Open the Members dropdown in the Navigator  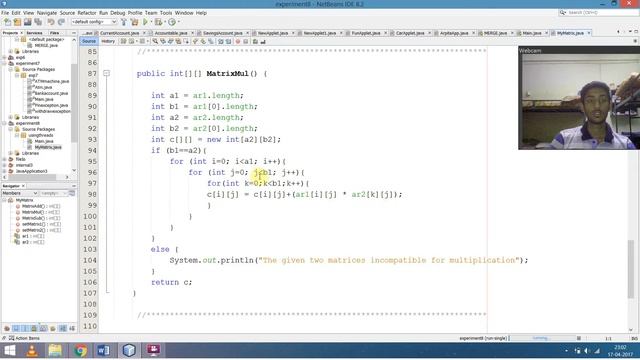(x=20, y=193)
